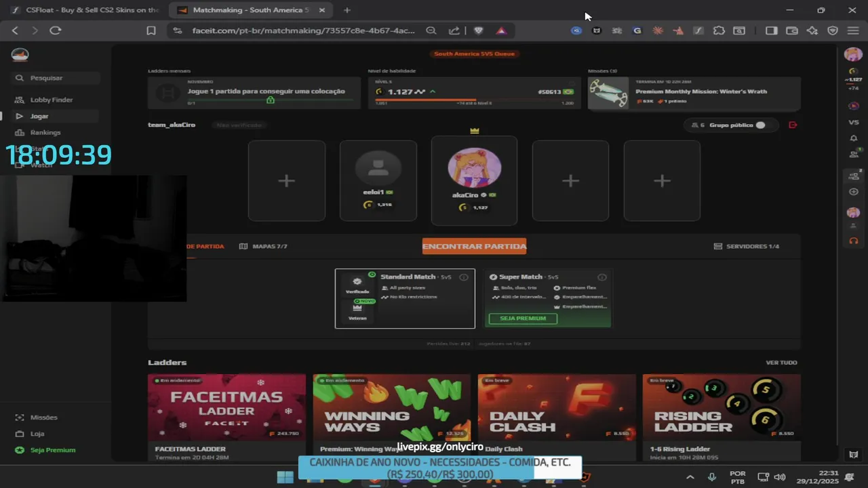Click the plus circle in right rail
The width and height of the screenshot is (868, 488).
(x=854, y=192)
